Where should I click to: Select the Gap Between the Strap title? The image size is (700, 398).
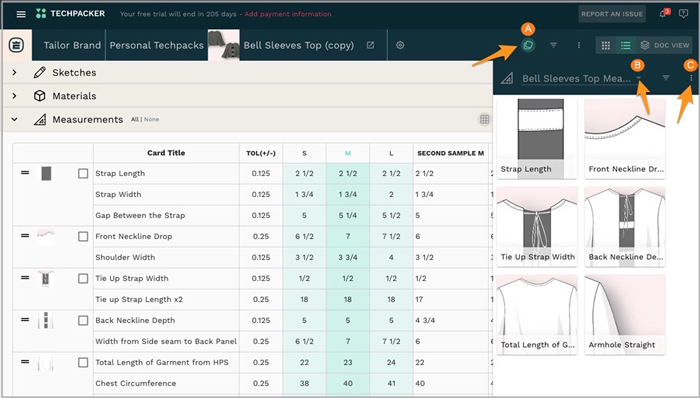click(140, 215)
